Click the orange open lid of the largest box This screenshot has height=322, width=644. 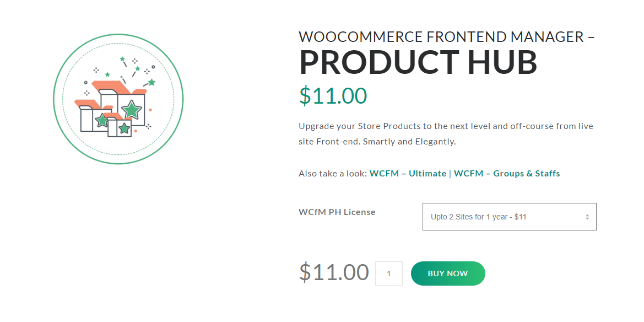(x=107, y=85)
